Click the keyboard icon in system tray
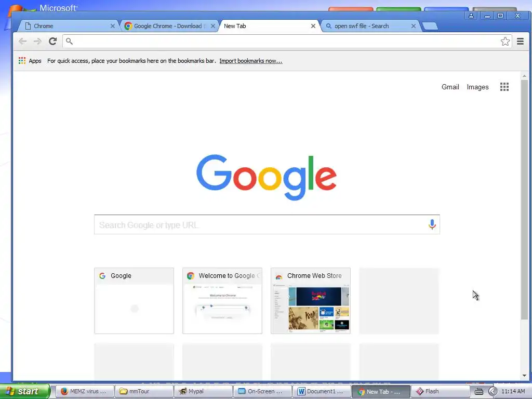532x399 pixels. tap(478, 392)
